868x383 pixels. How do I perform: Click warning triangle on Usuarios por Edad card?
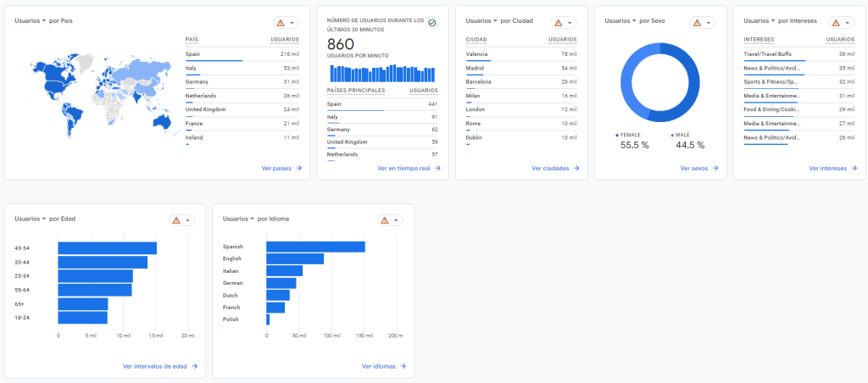(x=176, y=220)
